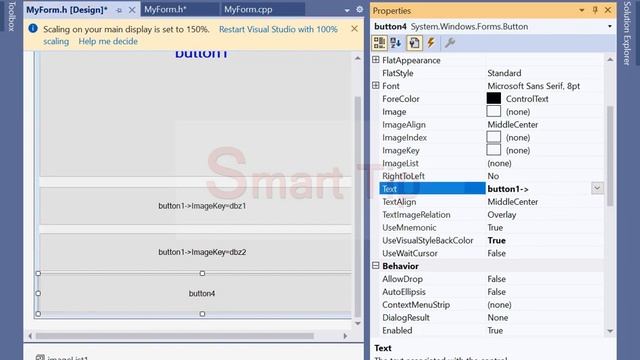Image resolution: width=640 pixels, height=360 pixels.
Task: Select the button1->ImageKey=dbz2 button
Action: (196, 252)
